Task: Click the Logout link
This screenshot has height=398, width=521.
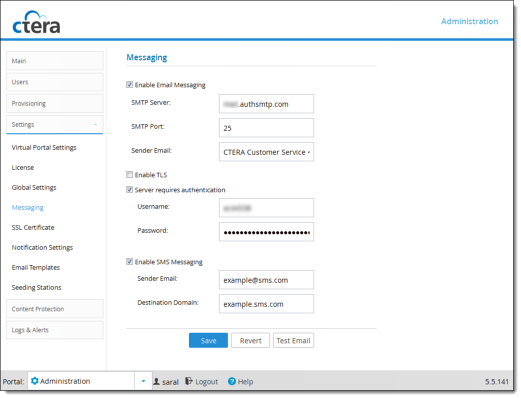Action: [207, 382]
